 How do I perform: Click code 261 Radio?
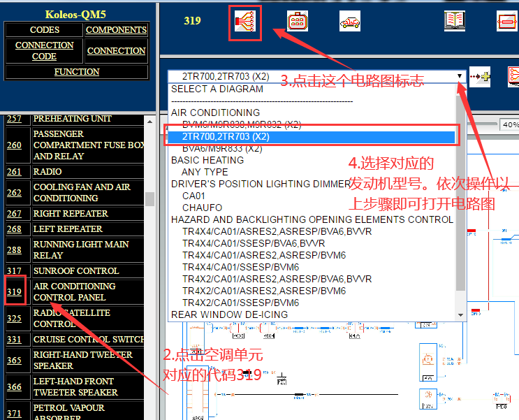point(14,172)
